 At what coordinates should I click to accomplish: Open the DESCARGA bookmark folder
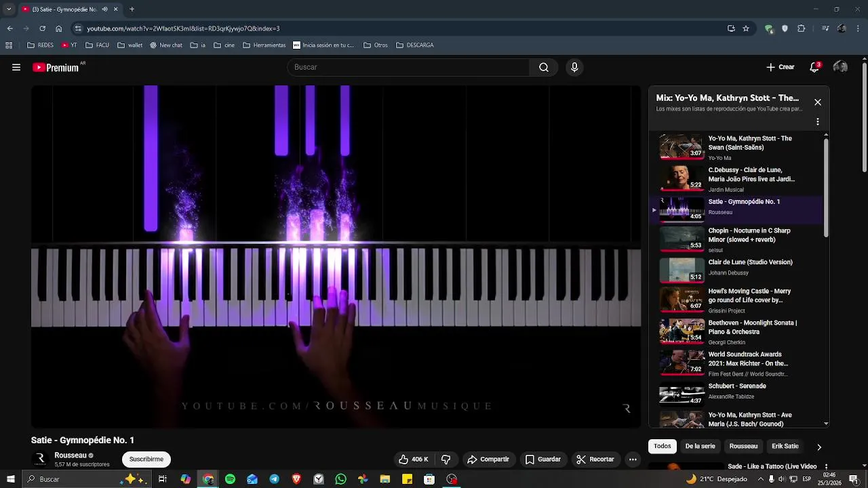tap(414, 45)
